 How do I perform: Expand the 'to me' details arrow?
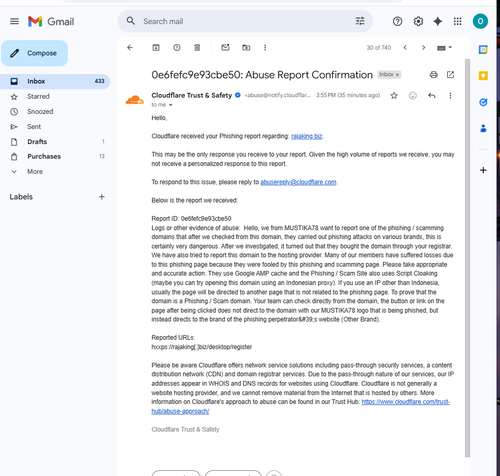click(x=171, y=105)
